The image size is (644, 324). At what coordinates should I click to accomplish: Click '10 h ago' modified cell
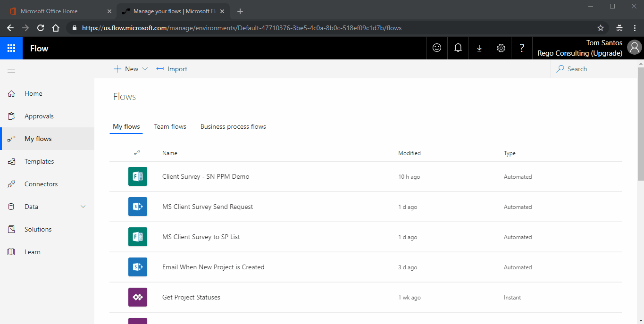coord(409,177)
